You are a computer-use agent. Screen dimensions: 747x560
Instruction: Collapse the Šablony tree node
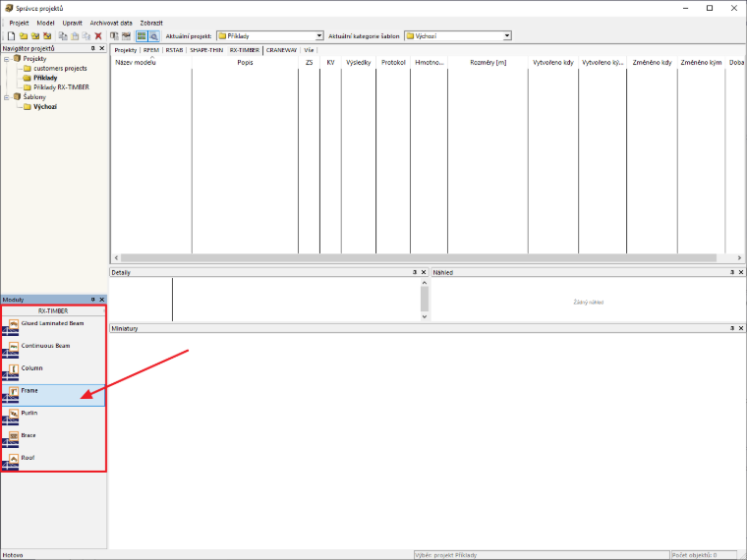click(7, 97)
